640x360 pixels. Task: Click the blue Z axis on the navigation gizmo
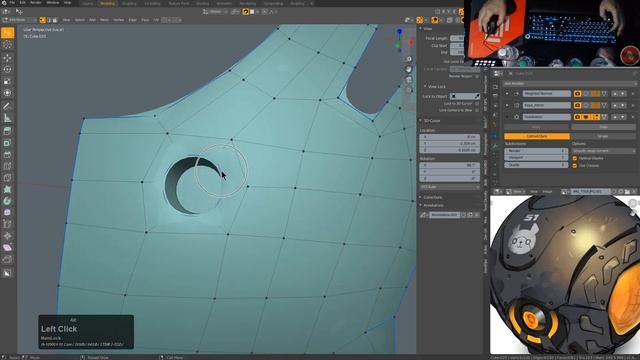click(x=400, y=31)
